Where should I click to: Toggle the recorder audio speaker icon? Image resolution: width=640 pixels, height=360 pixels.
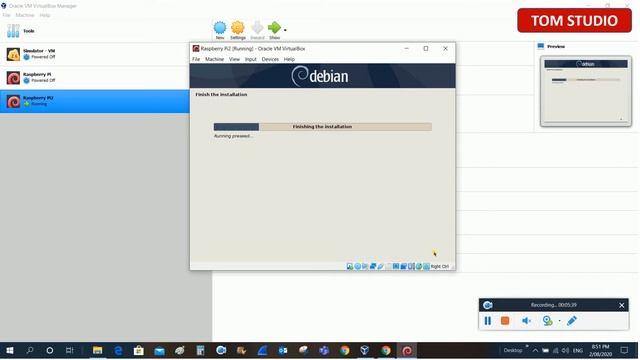[526, 321]
